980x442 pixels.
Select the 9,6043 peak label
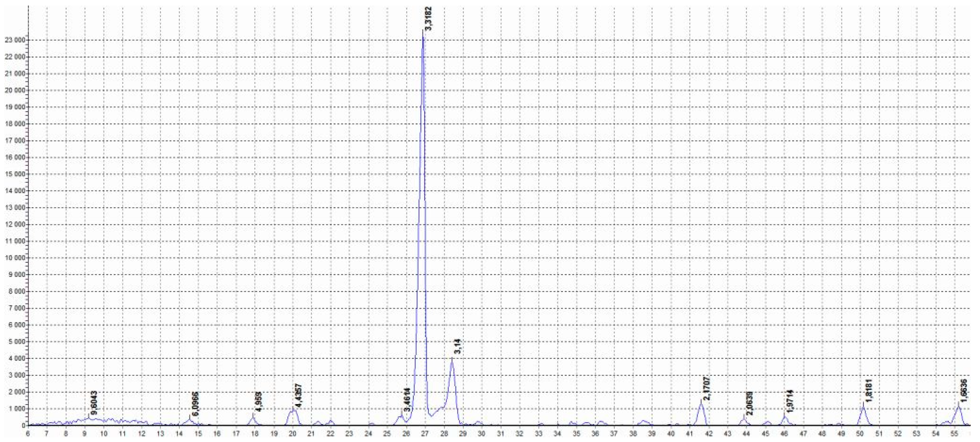pos(94,403)
